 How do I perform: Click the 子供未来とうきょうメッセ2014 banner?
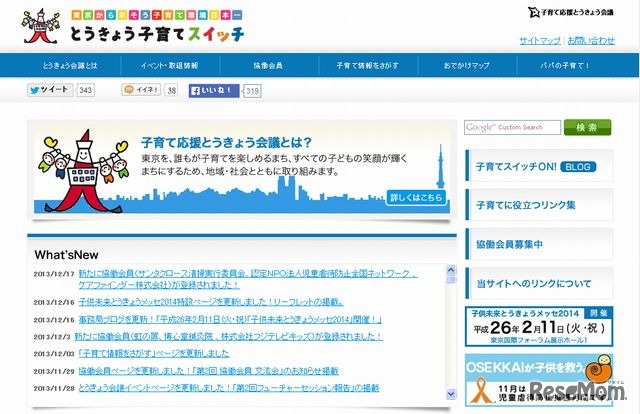tap(539, 327)
